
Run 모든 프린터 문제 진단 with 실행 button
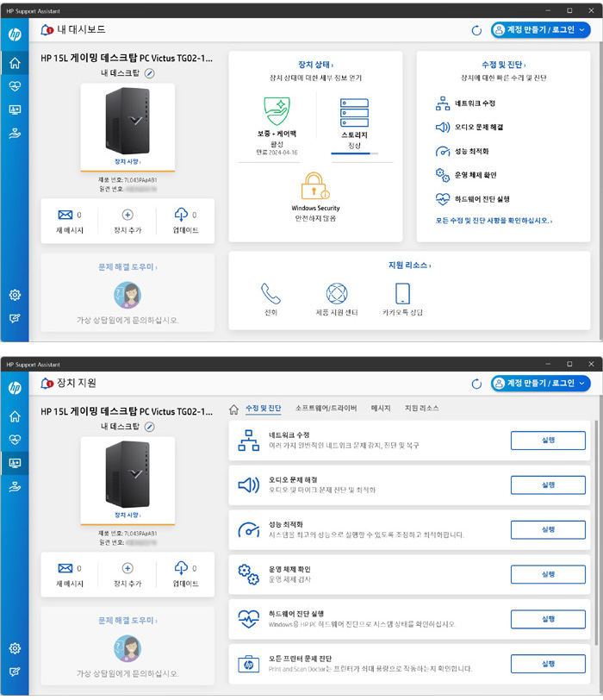point(548,664)
